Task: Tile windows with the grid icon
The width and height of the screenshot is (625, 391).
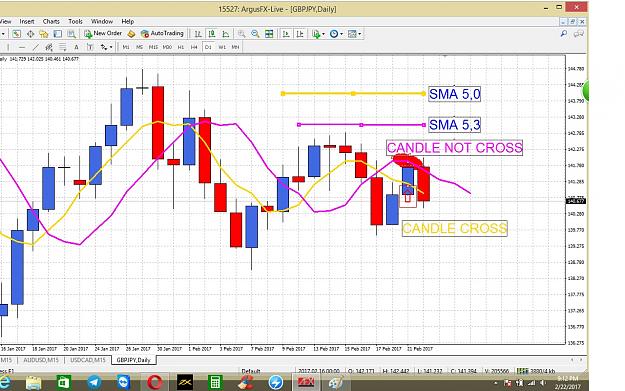Action: click(269, 34)
